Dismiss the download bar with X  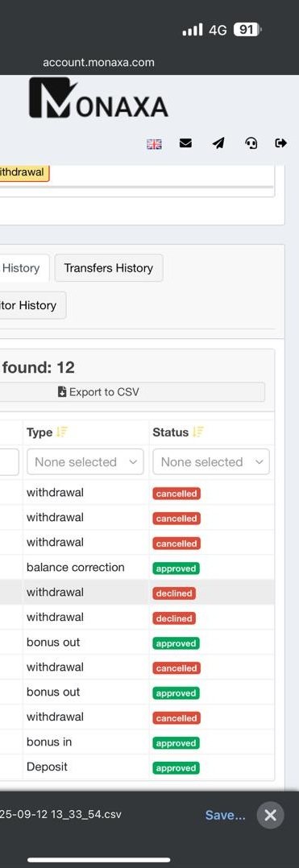[x=270, y=815]
